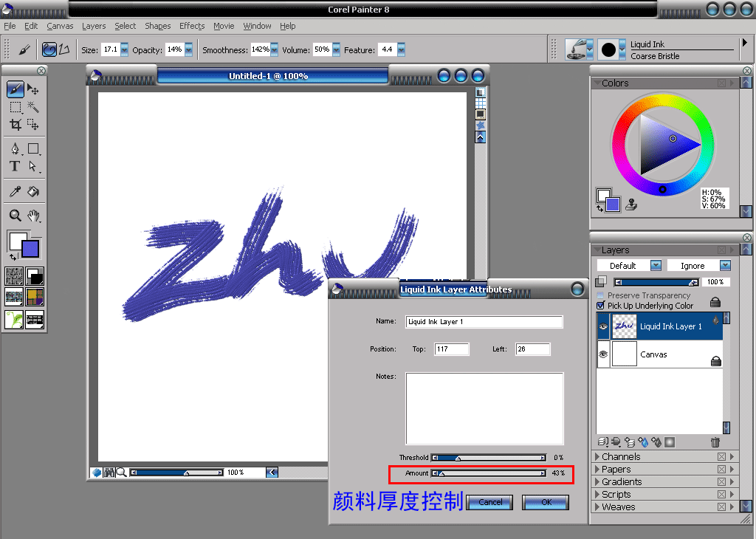Open the Smoothness dropdown arrow
This screenshot has width=756, height=539.
(x=275, y=49)
